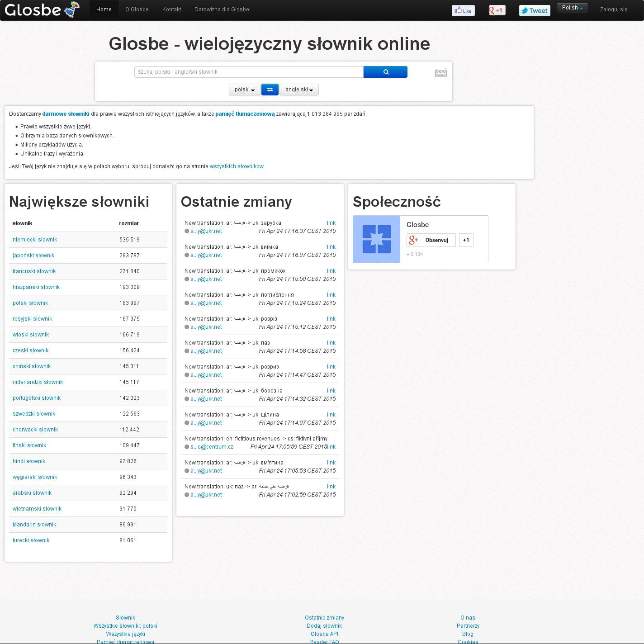The width and height of the screenshot is (644, 644).
Task: Go to the Kontakt menu item
Action: pyautogui.click(x=171, y=9)
